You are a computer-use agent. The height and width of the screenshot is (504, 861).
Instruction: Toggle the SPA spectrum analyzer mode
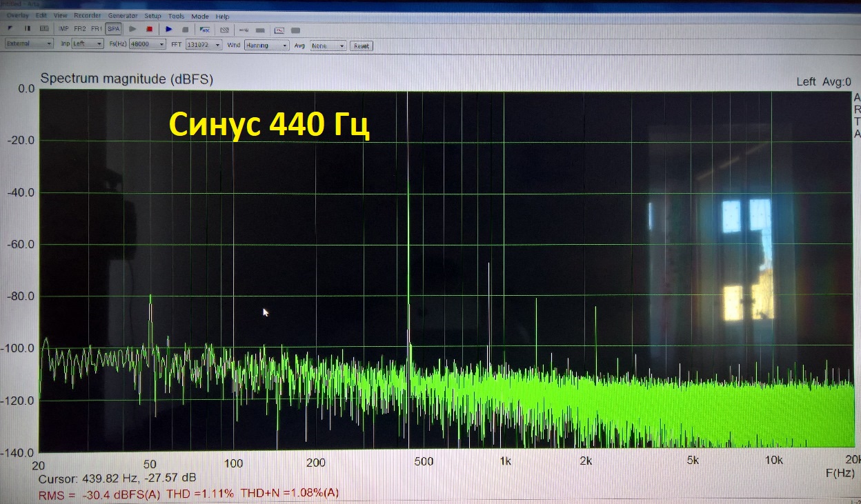[x=113, y=29]
